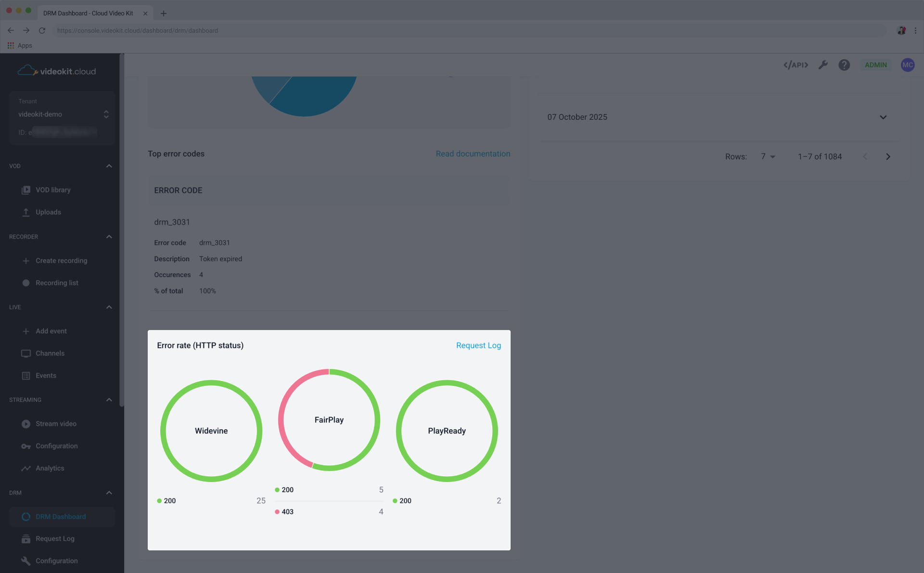This screenshot has width=924, height=573.
Task: Open the tenant selector for videokit-demo
Action: 106,114
